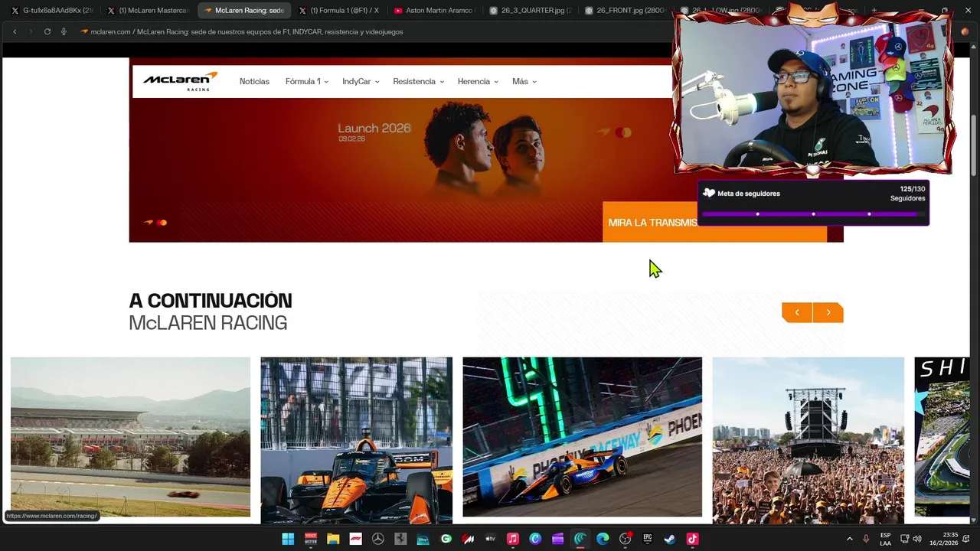
Task: Switch to the Formula 1 (@F1) X tab
Action: (x=339, y=11)
